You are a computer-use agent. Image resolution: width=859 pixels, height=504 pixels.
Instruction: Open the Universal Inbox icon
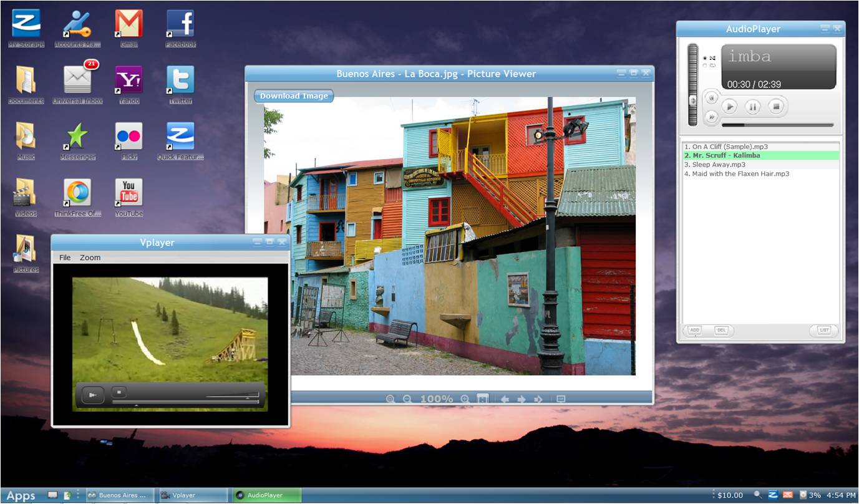pos(77,80)
